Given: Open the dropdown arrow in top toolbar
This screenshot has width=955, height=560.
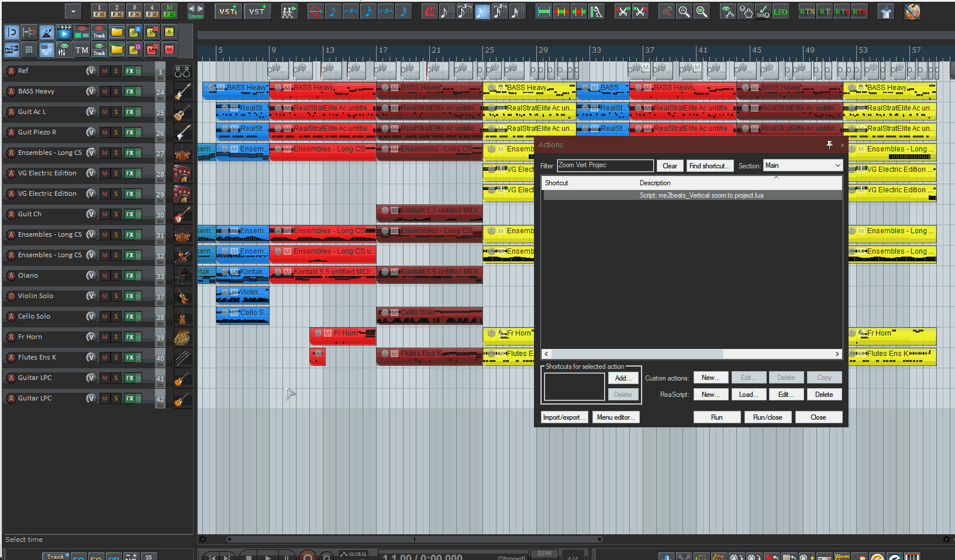Looking at the screenshot, I should tap(73, 11).
